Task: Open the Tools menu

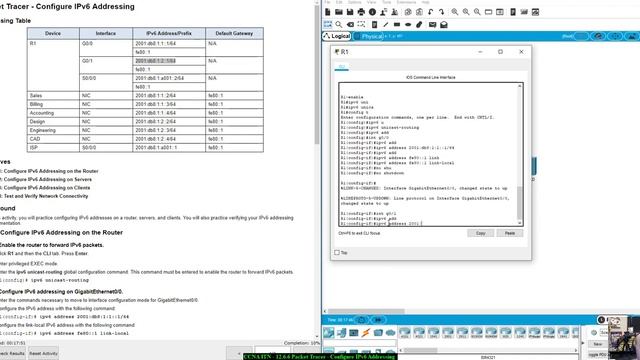Action: coord(386,2)
